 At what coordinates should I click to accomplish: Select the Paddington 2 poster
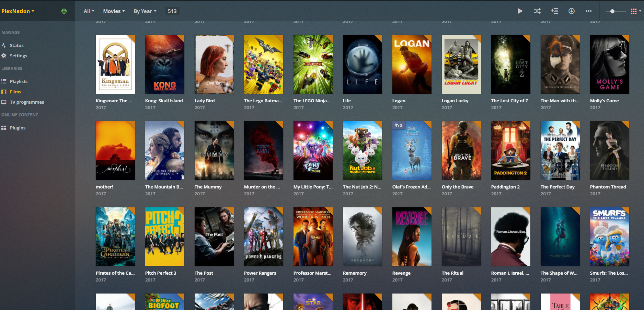click(511, 150)
